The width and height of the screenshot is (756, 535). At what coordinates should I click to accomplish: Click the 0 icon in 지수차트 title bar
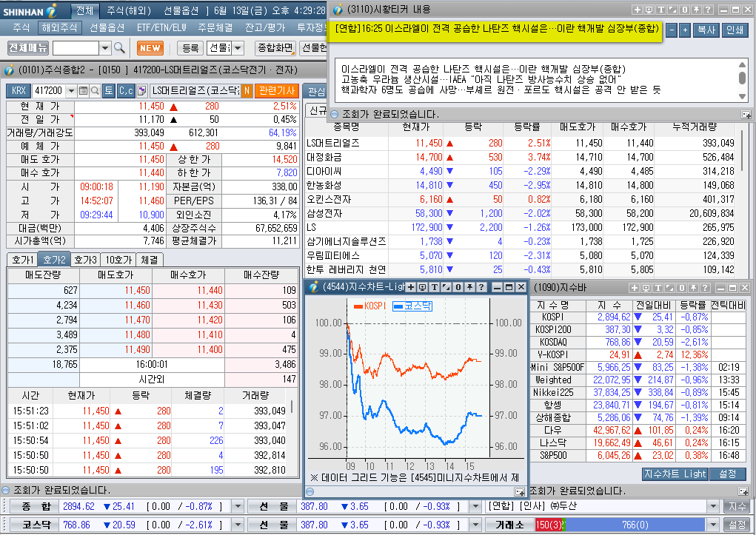point(458,287)
